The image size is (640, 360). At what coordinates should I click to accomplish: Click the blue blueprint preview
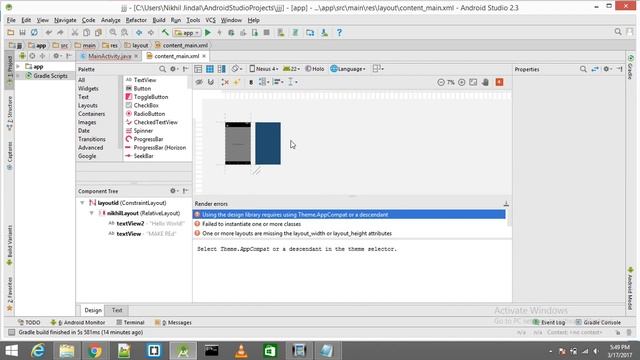[x=268, y=143]
